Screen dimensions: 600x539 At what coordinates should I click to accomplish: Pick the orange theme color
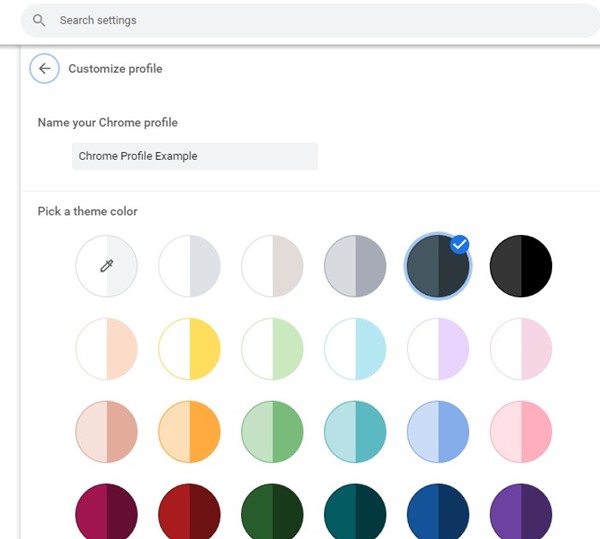coord(189,432)
